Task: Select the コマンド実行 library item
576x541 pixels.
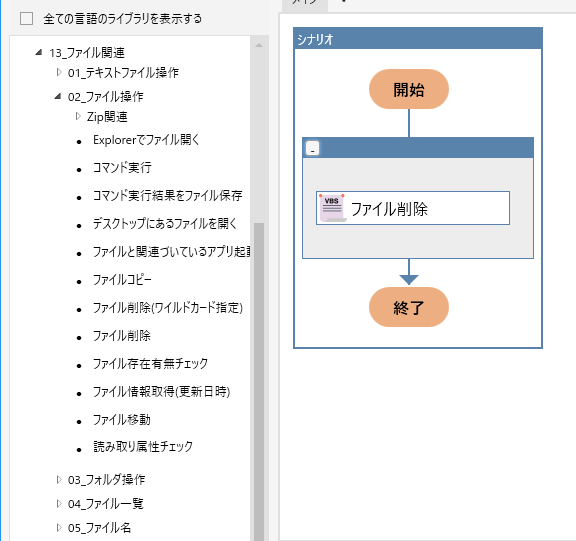Action: point(122,168)
